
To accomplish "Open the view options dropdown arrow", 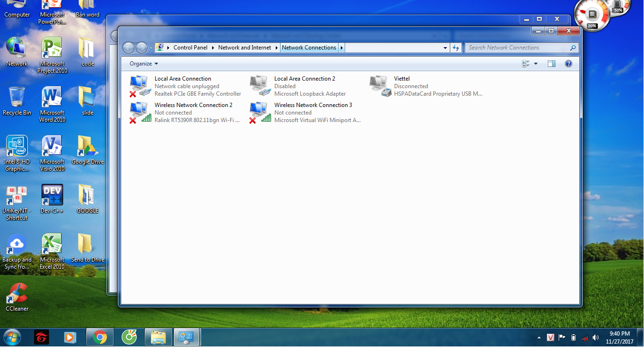I will [536, 64].
